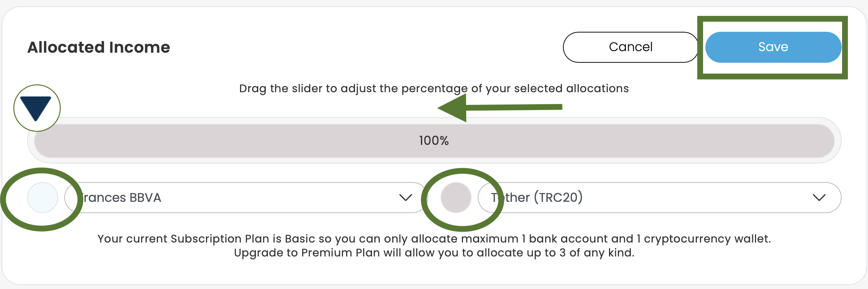Click the Upgrade to Premium Plan text

(x=434, y=253)
